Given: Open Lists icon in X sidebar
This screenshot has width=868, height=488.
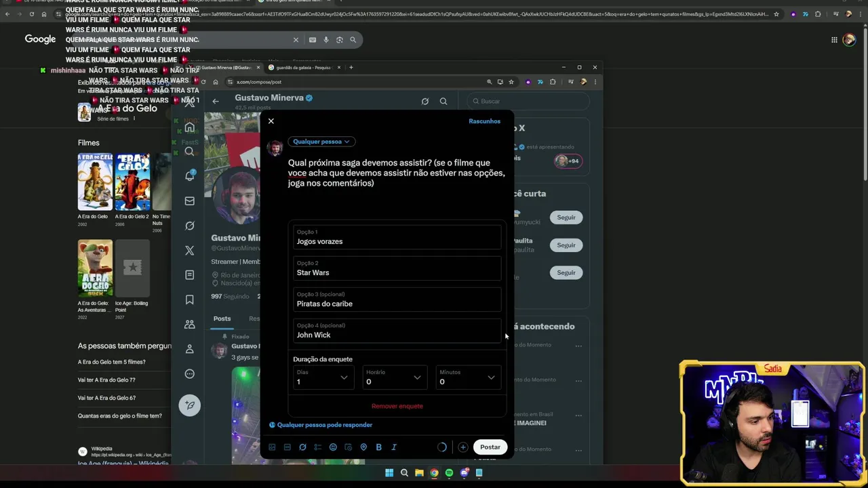Looking at the screenshot, I should point(190,274).
